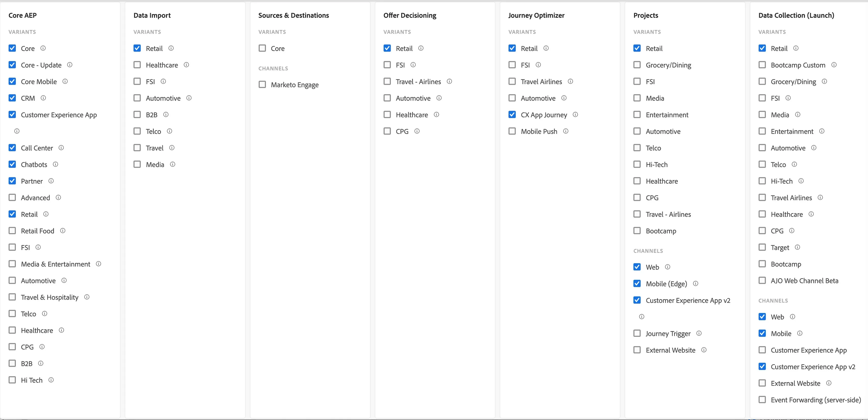The width and height of the screenshot is (868, 420).
Task: Click the Travel - Airlines label in Projects
Action: 668,214
